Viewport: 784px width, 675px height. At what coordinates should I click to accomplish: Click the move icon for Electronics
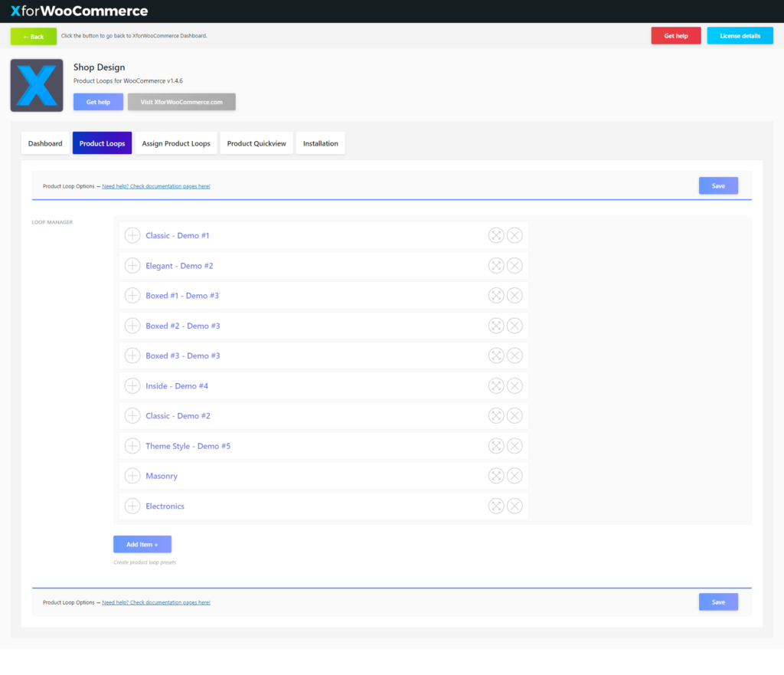pos(496,506)
